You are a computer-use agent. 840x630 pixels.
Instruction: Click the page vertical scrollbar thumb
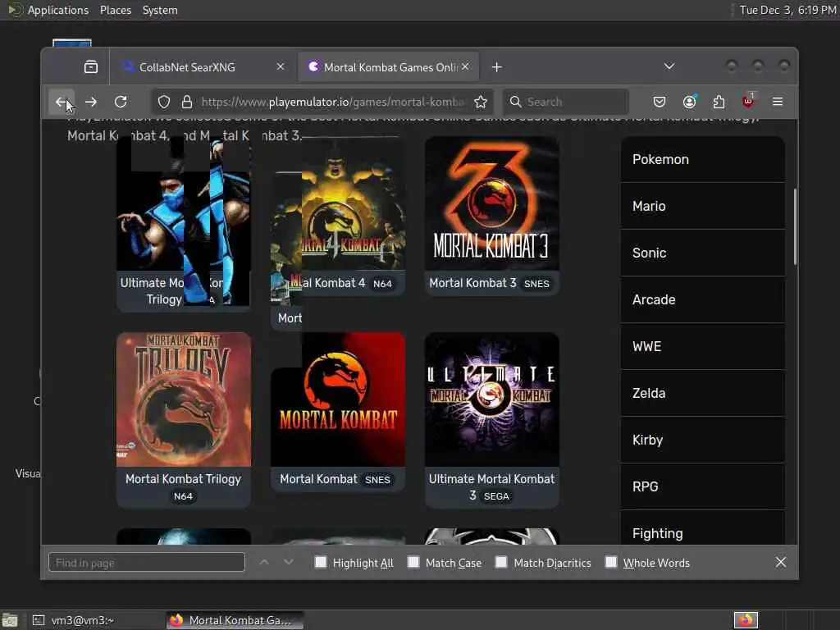[795, 226]
